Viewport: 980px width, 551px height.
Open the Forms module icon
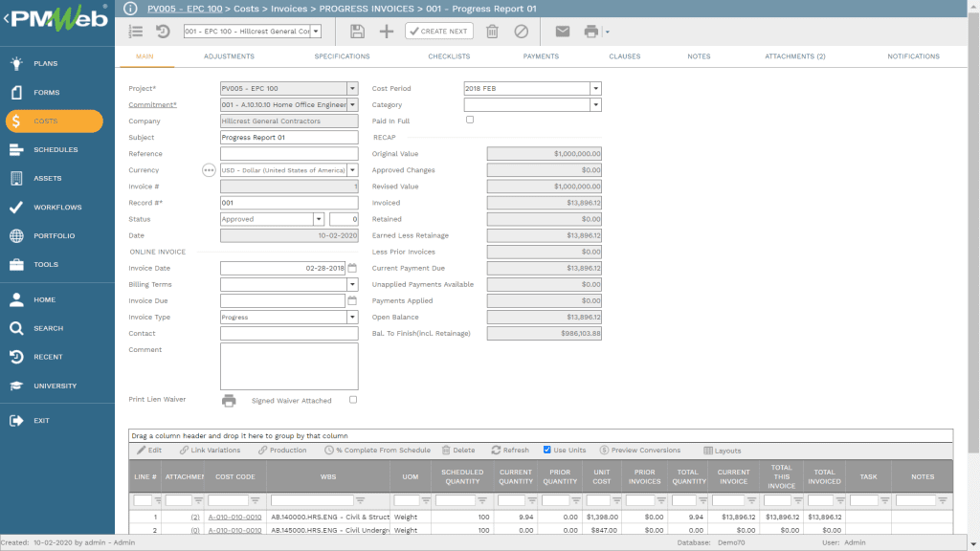tap(17, 93)
